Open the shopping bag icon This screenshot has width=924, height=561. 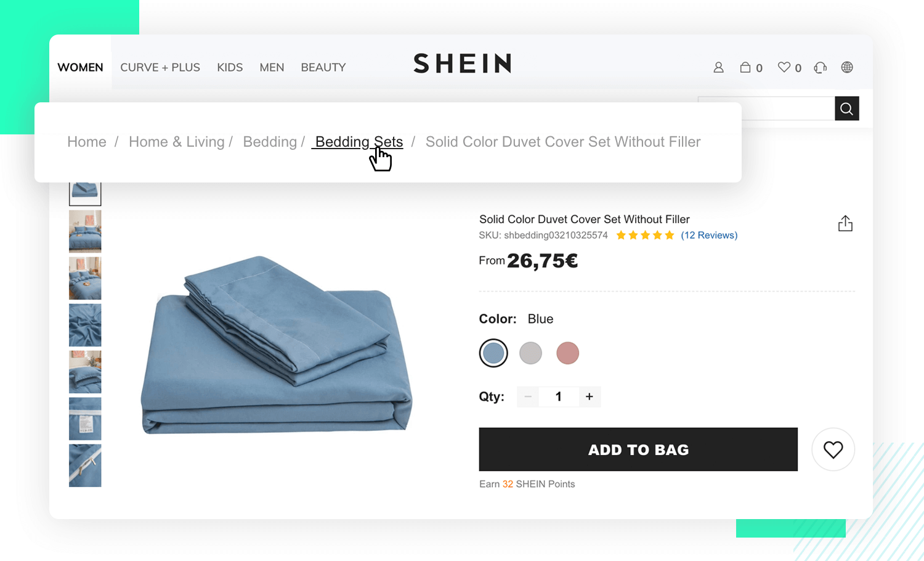[745, 67]
